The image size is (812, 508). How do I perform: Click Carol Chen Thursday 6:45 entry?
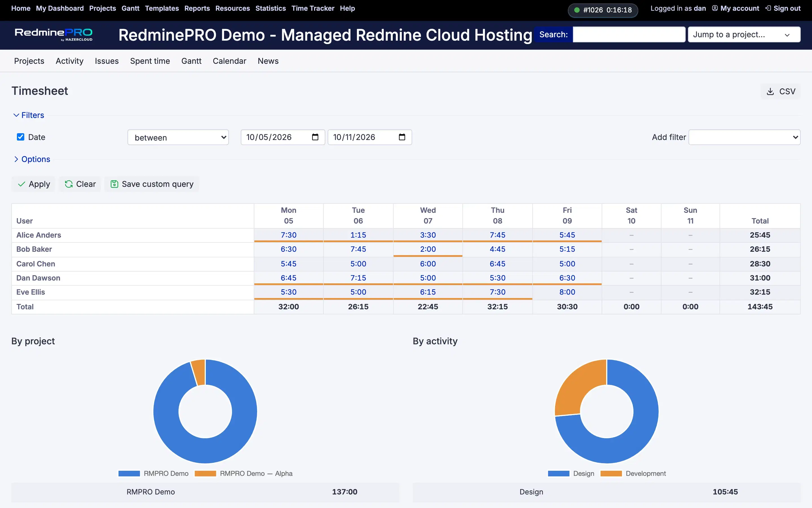click(497, 264)
